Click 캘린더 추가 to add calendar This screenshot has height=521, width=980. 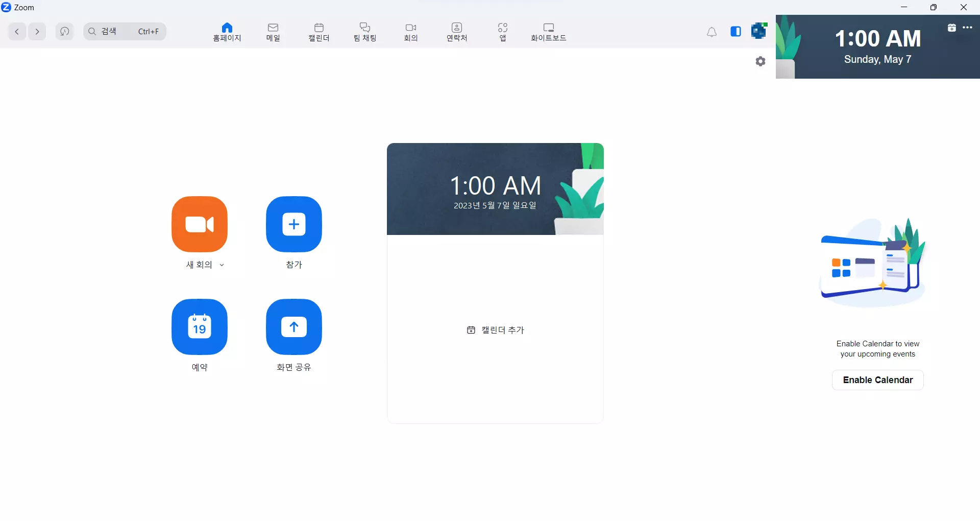[x=495, y=330]
